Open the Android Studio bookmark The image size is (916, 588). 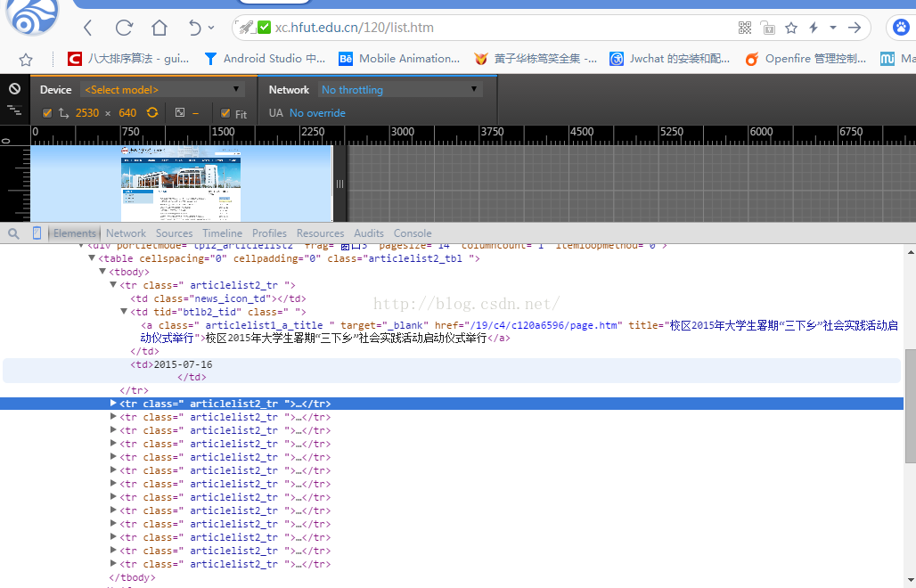pos(265,59)
